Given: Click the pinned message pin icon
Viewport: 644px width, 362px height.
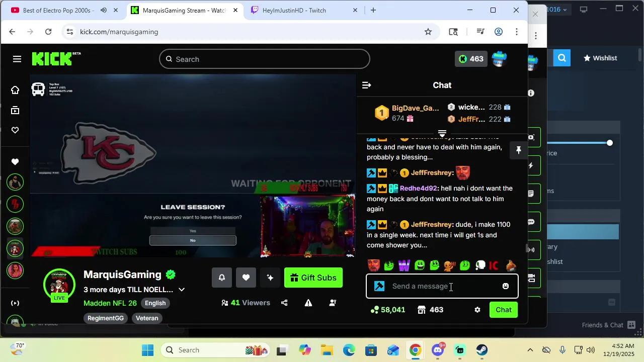Looking at the screenshot, I should [519, 150].
